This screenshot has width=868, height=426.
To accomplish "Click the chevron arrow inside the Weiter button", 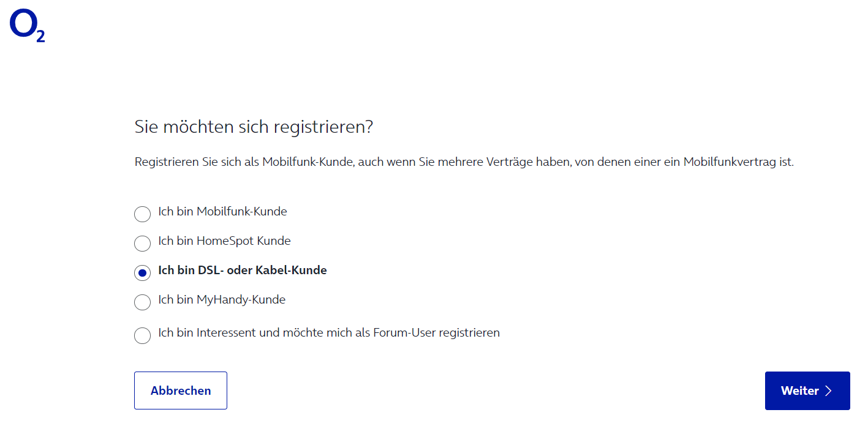I will pos(829,390).
